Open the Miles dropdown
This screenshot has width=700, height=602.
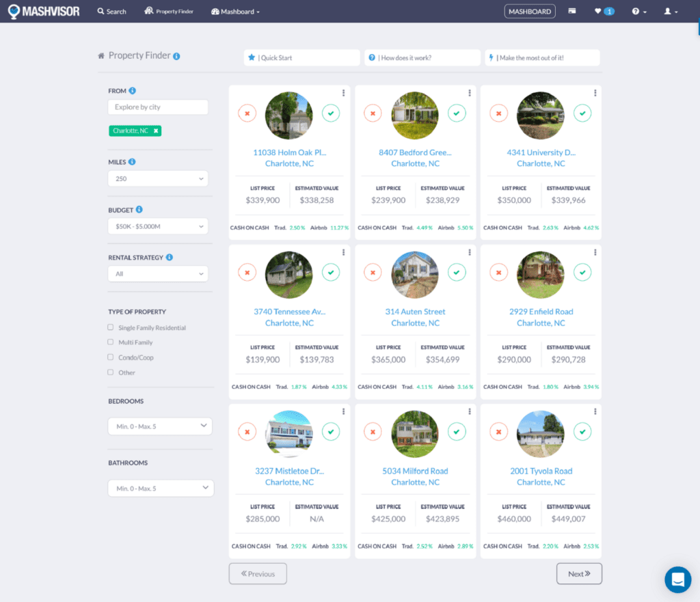[158, 178]
